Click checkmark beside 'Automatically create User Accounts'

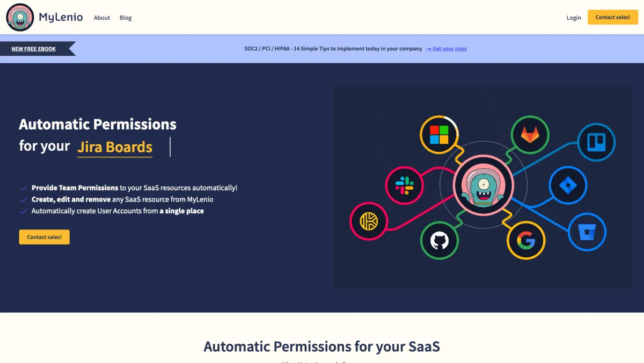pyautogui.click(x=24, y=211)
